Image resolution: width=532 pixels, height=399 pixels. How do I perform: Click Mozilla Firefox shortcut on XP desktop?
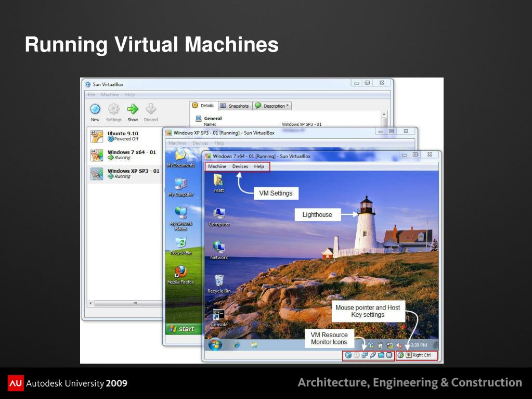180,275
